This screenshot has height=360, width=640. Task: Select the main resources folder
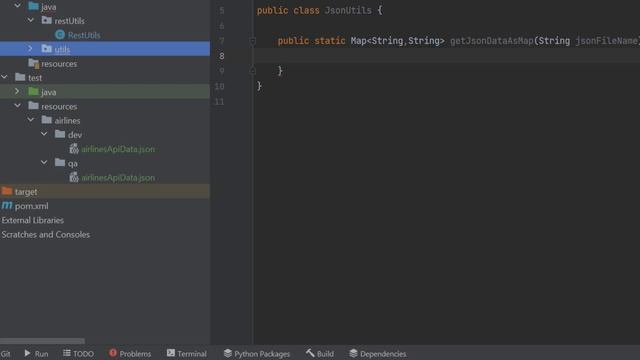click(59, 64)
